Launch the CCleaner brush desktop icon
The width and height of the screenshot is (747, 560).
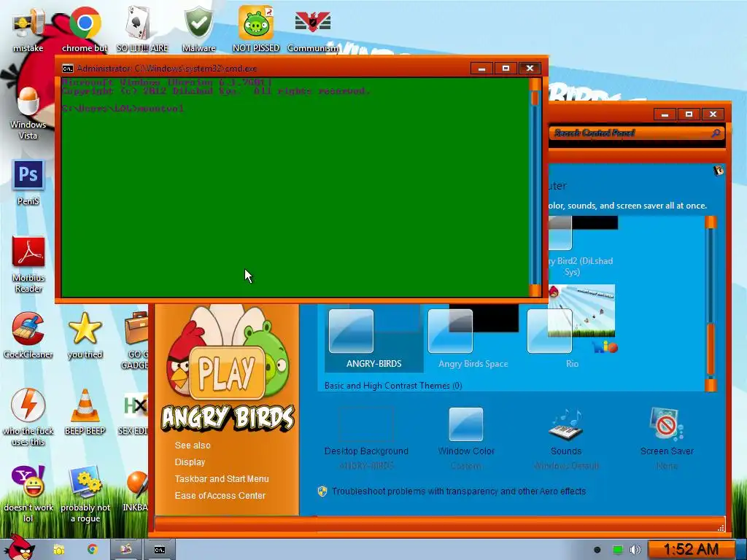click(x=28, y=335)
